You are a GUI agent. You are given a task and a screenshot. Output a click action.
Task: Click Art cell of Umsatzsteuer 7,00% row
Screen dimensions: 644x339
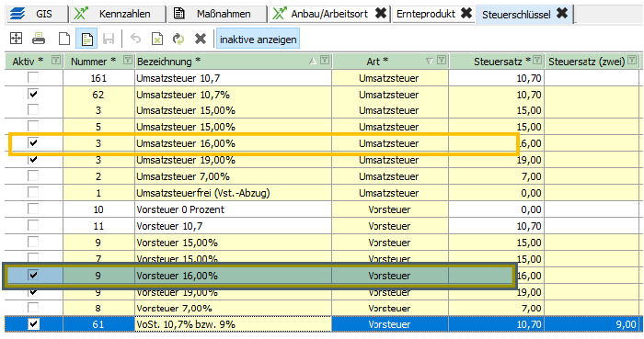pyautogui.click(x=390, y=176)
